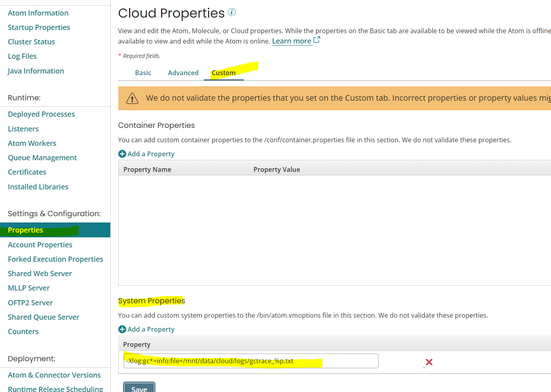Switch to the Basic tab
Image resolution: width=551 pixels, height=392 pixels.
pos(143,73)
